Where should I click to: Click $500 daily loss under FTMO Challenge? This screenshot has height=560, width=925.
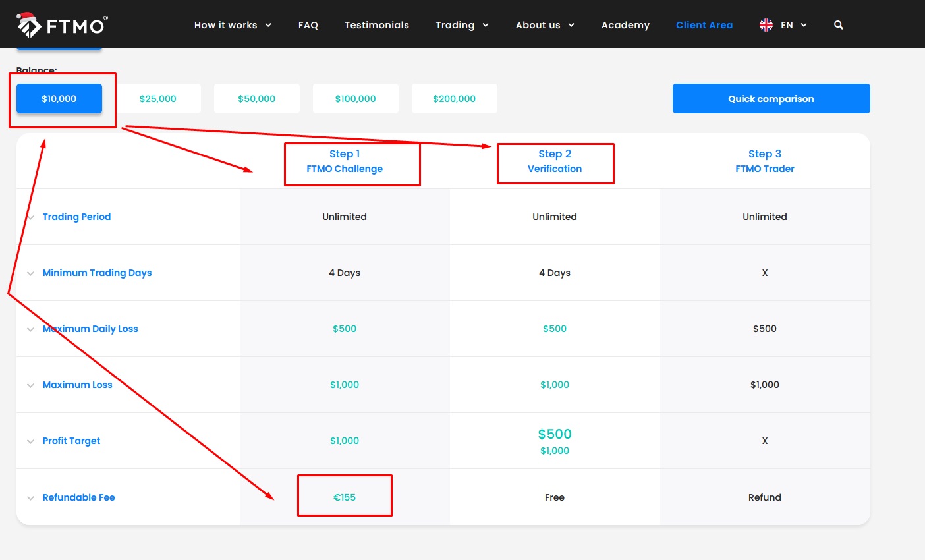point(345,329)
